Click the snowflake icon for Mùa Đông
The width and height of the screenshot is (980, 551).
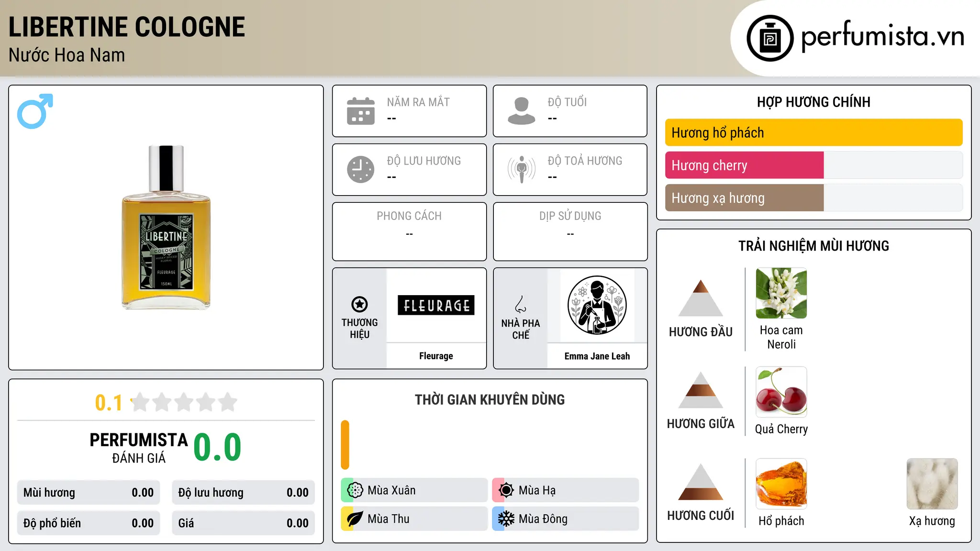506,519
